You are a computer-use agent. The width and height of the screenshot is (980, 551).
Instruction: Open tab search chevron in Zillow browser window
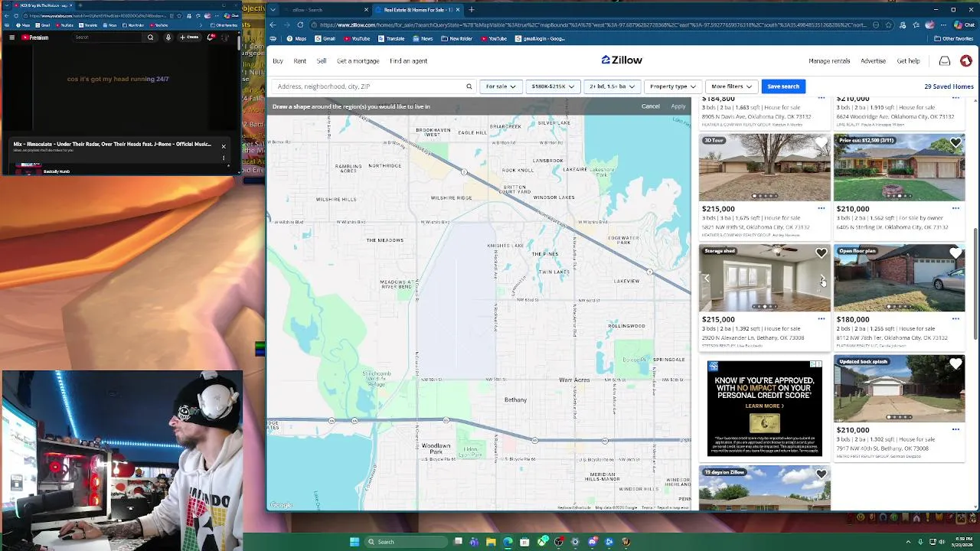tap(273, 10)
